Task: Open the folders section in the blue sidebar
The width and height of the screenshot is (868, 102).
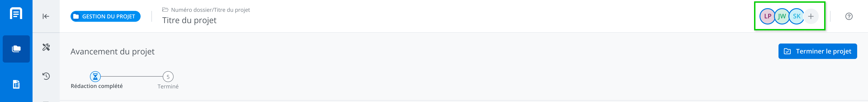Action: click(x=16, y=49)
